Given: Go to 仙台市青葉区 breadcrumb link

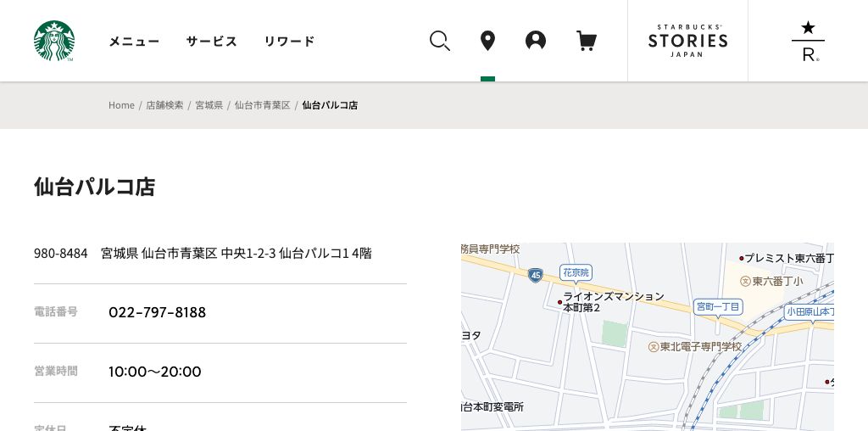Looking at the screenshot, I should [x=263, y=105].
